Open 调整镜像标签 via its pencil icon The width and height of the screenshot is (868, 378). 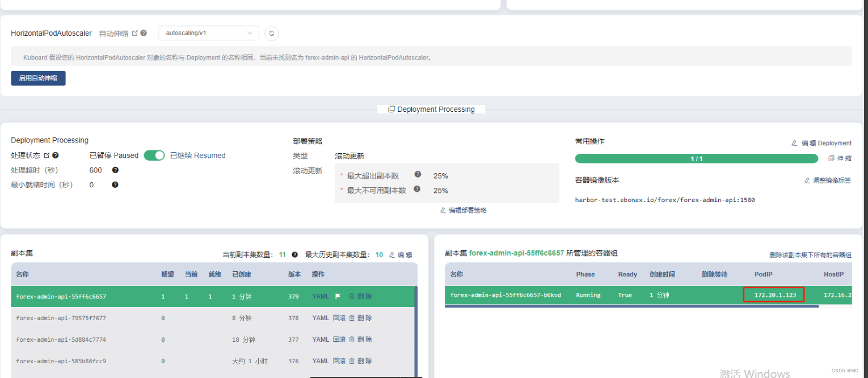pos(808,180)
